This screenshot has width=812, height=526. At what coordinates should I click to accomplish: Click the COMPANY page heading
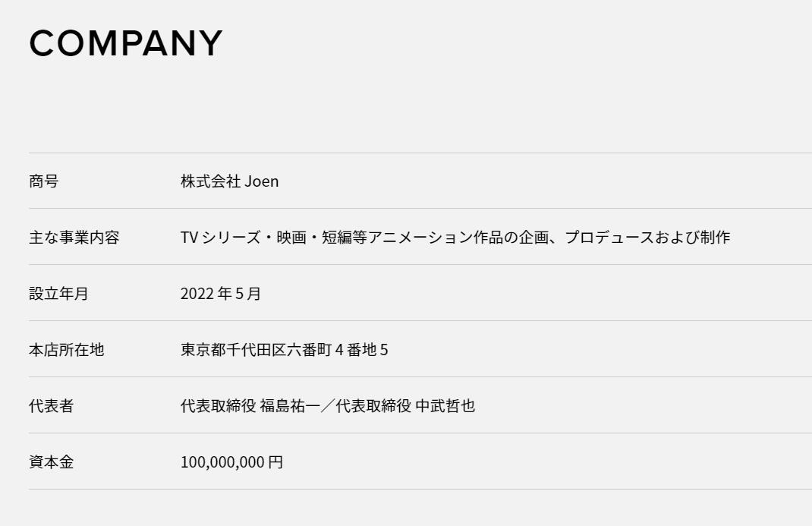coord(126,43)
